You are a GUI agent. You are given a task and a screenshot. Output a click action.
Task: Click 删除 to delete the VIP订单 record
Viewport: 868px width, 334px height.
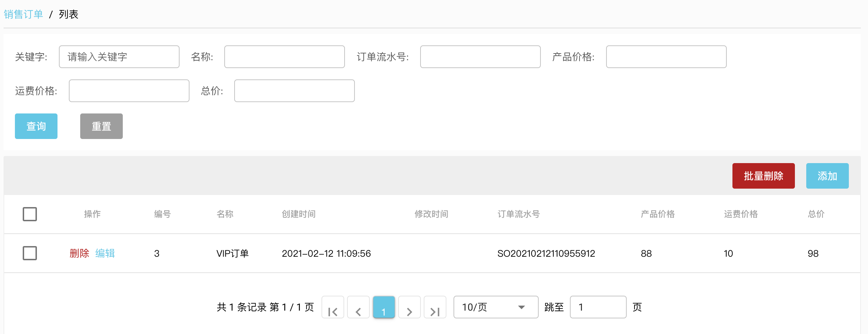[79, 253]
